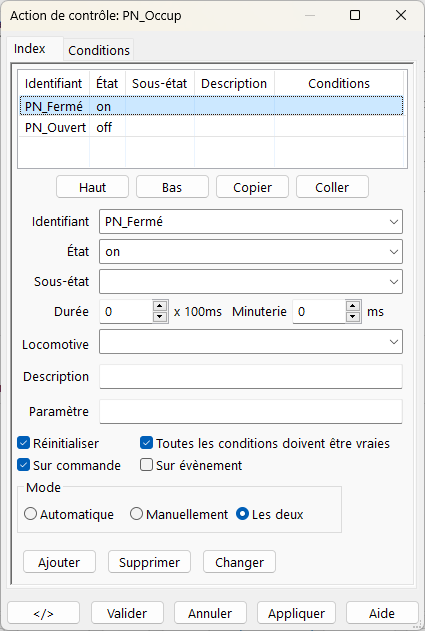Select the Index tab

(29, 49)
